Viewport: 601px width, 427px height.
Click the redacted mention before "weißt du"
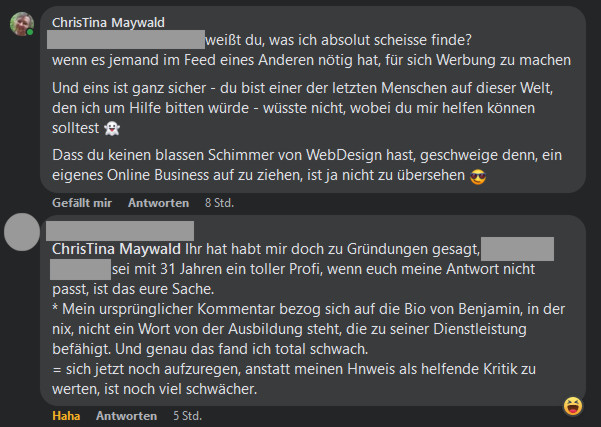pyautogui.click(x=125, y=40)
